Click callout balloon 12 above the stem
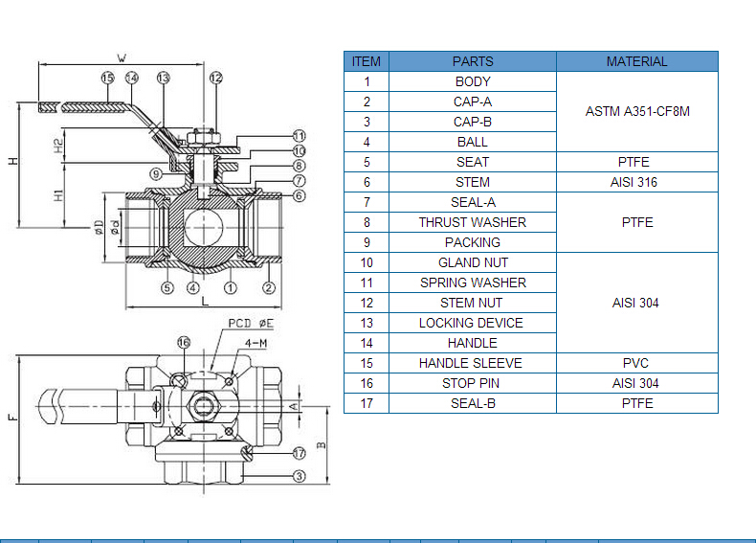 [215, 78]
